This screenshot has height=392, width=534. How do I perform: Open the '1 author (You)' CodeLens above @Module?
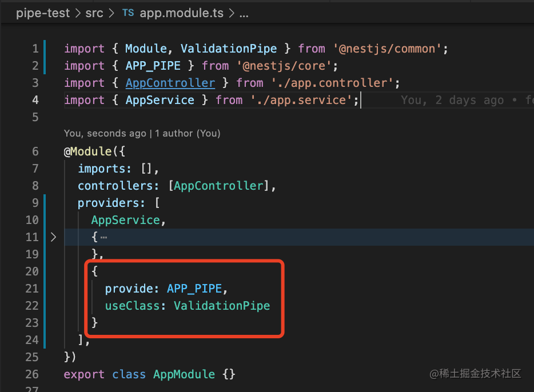(x=187, y=133)
